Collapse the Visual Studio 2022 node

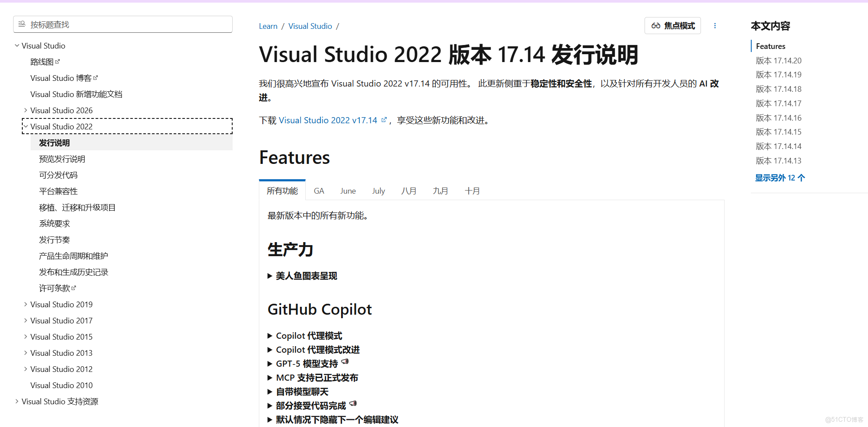(x=26, y=126)
